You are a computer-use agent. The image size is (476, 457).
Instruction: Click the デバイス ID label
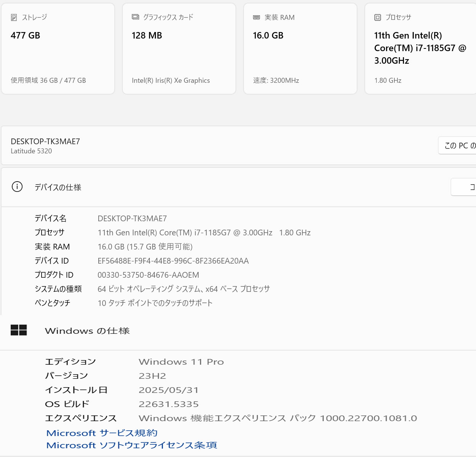(52, 261)
